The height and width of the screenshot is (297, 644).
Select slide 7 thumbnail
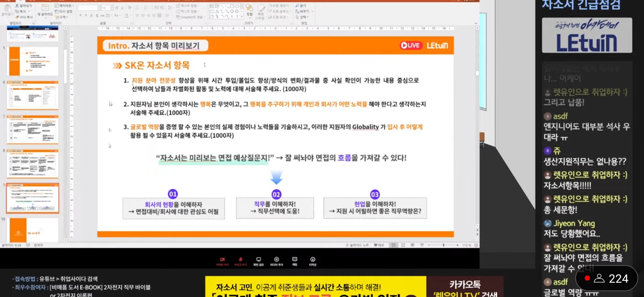pyautogui.click(x=33, y=129)
